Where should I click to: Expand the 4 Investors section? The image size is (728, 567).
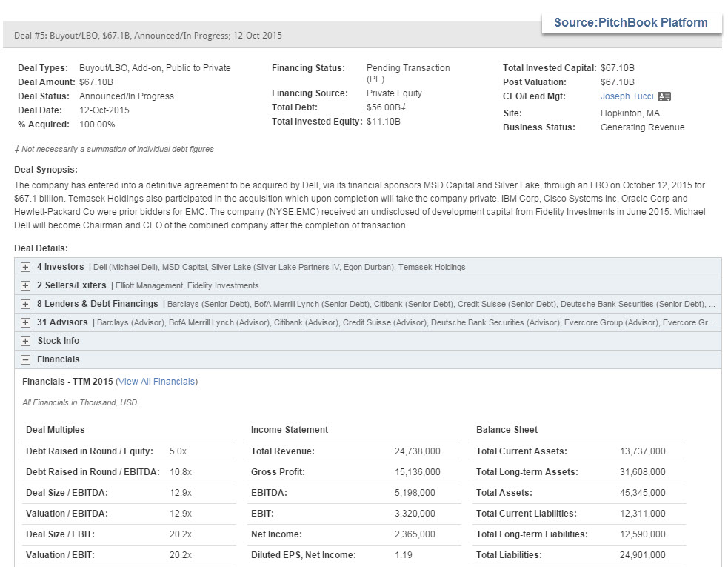[x=25, y=268]
